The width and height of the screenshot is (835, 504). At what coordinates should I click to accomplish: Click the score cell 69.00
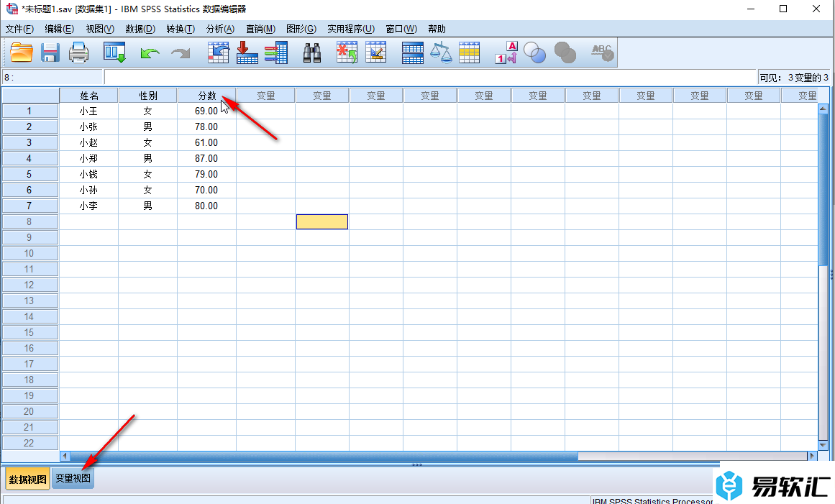[206, 111]
